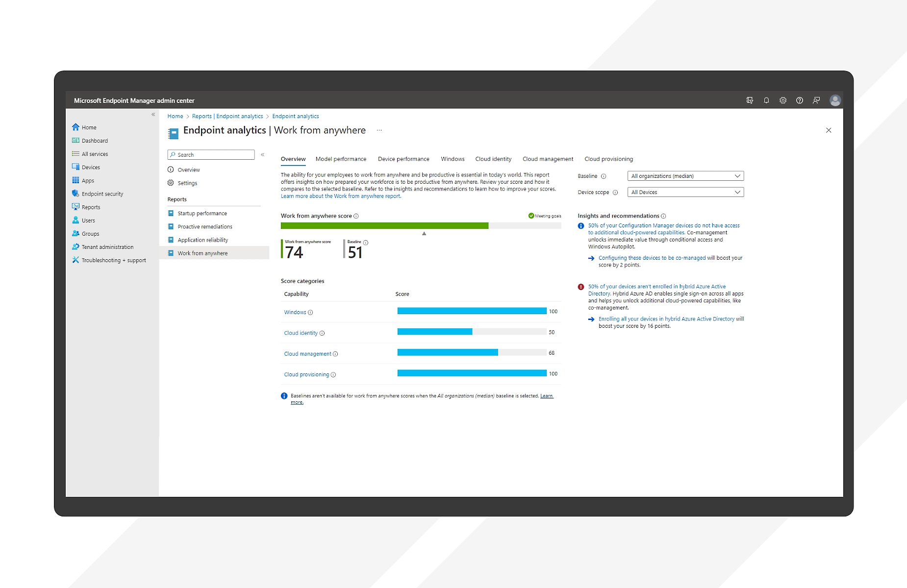Viewport: 907px width, 588px height.
Task: Open Endpoint security in left sidebar
Action: (102, 194)
